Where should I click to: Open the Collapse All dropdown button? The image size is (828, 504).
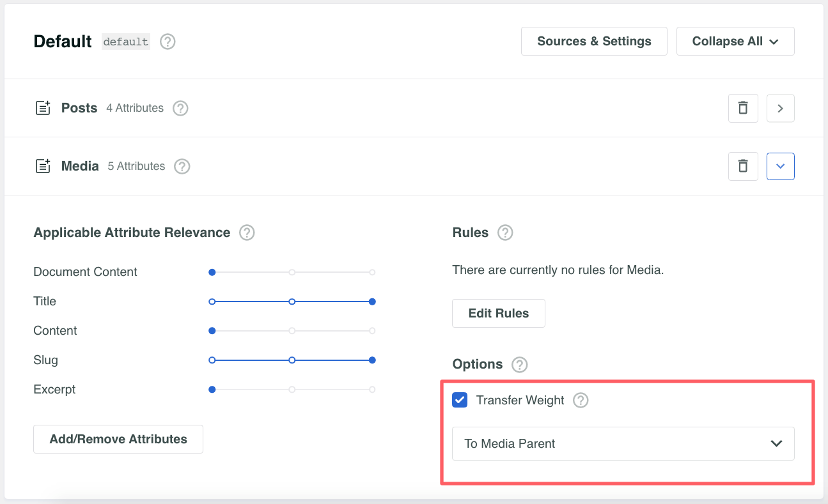735,42
